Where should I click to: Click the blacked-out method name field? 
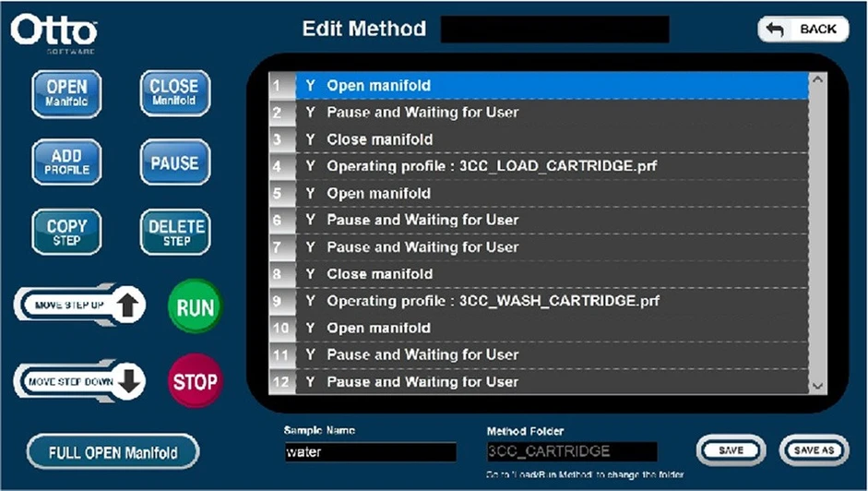pos(554,29)
